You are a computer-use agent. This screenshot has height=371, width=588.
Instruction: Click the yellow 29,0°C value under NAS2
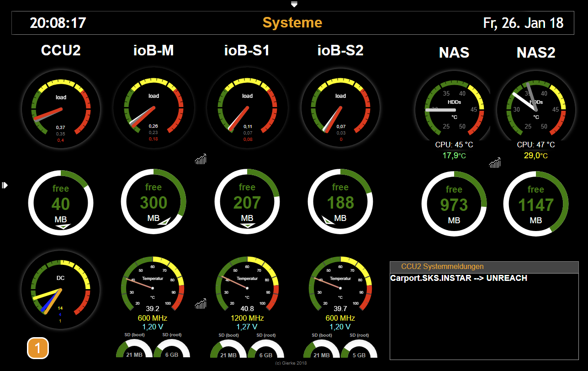coord(536,156)
